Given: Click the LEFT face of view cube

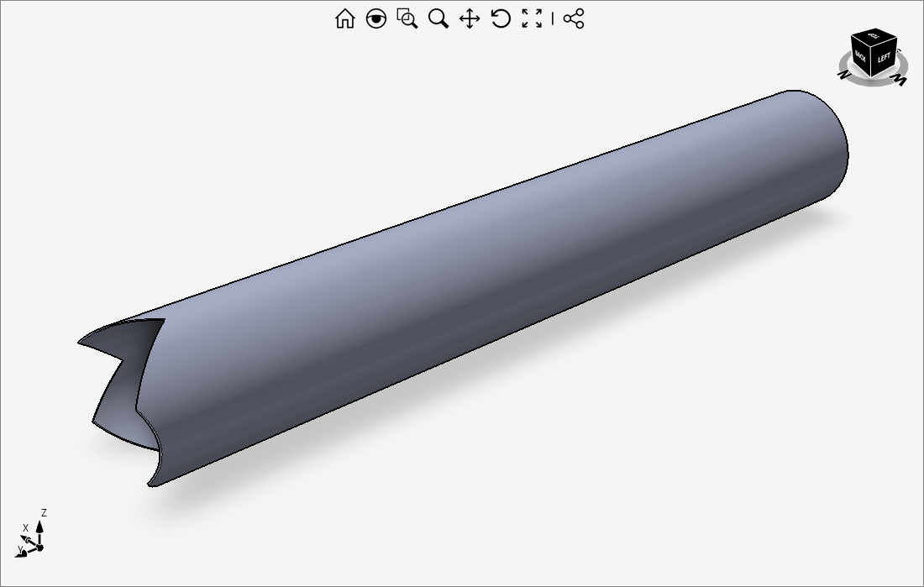Looking at the screenshot, I should 884,59.
